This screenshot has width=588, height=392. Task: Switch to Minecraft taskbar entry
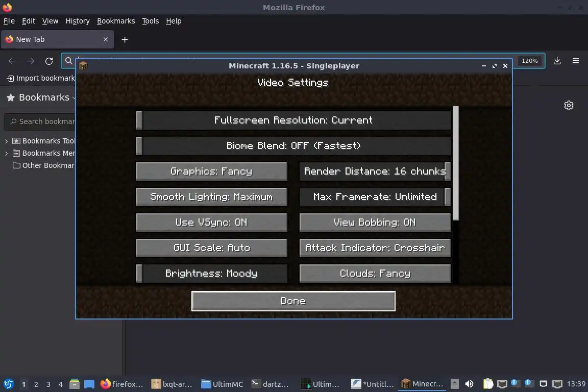(422, 384)
